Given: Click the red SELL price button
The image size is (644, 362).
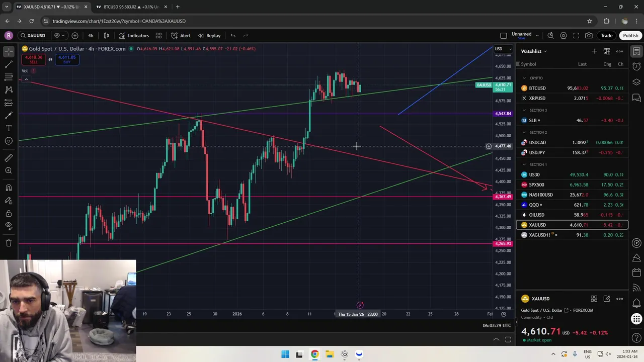Looking at the screenshot, I should (x=33, y=59).
